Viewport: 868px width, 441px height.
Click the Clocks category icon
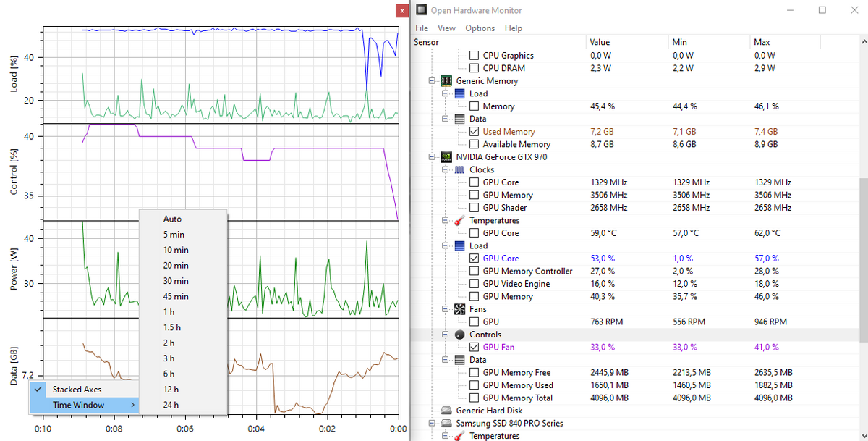(459, 169)
